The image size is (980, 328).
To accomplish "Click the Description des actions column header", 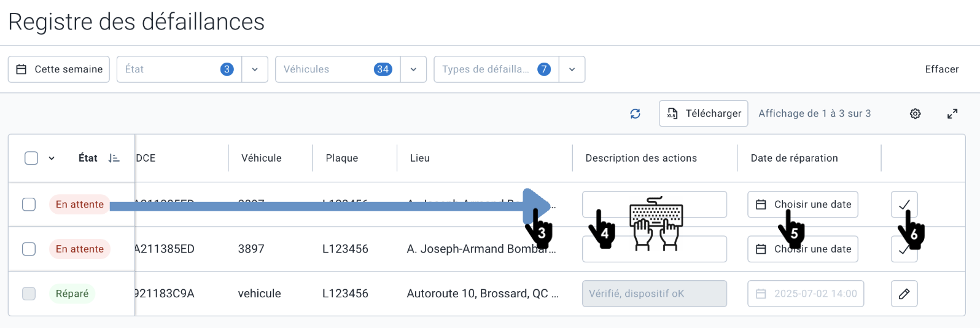I will [641, 158].
